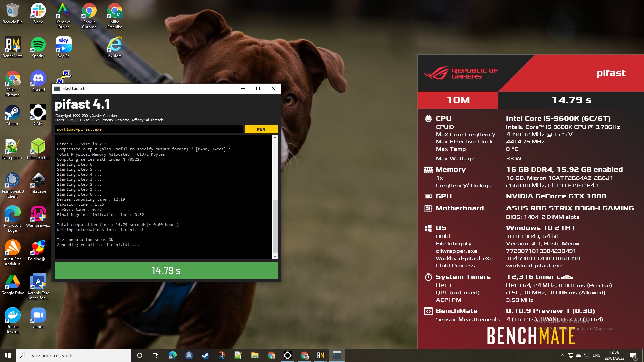
Task: Select the Sky Go desktop icon
Action: coord(63,48)
